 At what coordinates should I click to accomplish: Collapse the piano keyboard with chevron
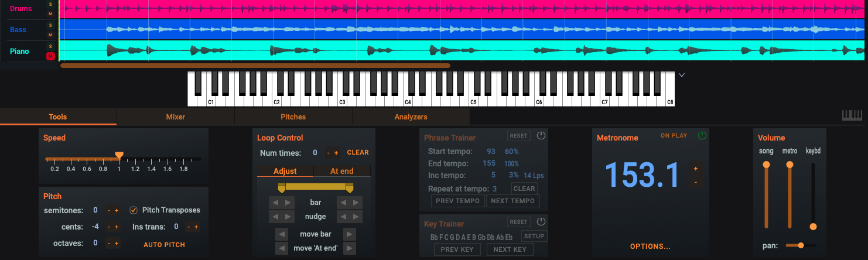point(681,75)
